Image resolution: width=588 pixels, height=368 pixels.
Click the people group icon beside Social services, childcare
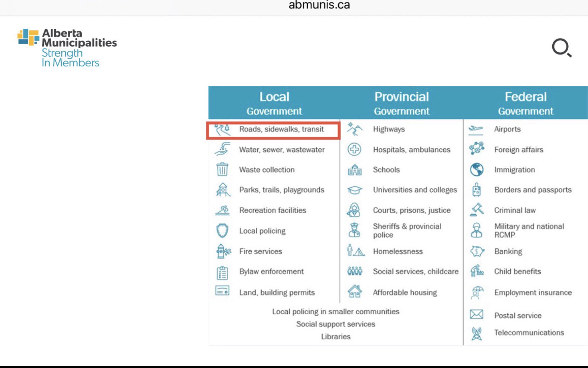[355, 271]
